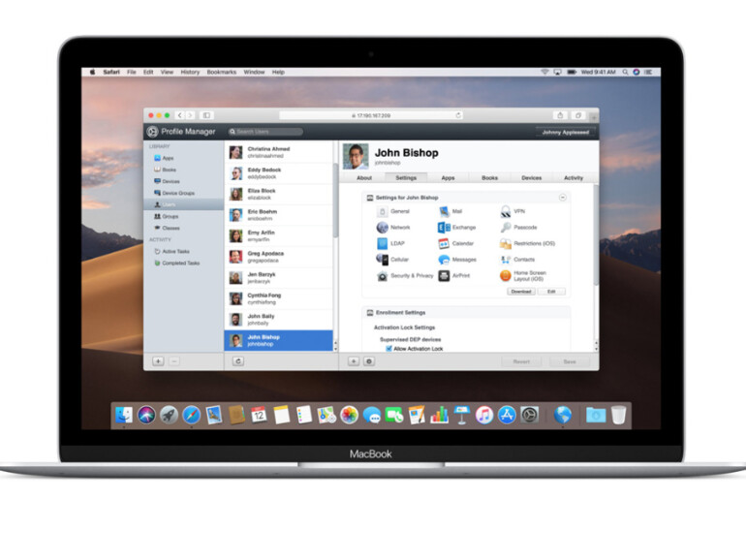This screenshot has height=560, width=746.
Task: Select user Greg Apodaca
Action: point(279,257)
